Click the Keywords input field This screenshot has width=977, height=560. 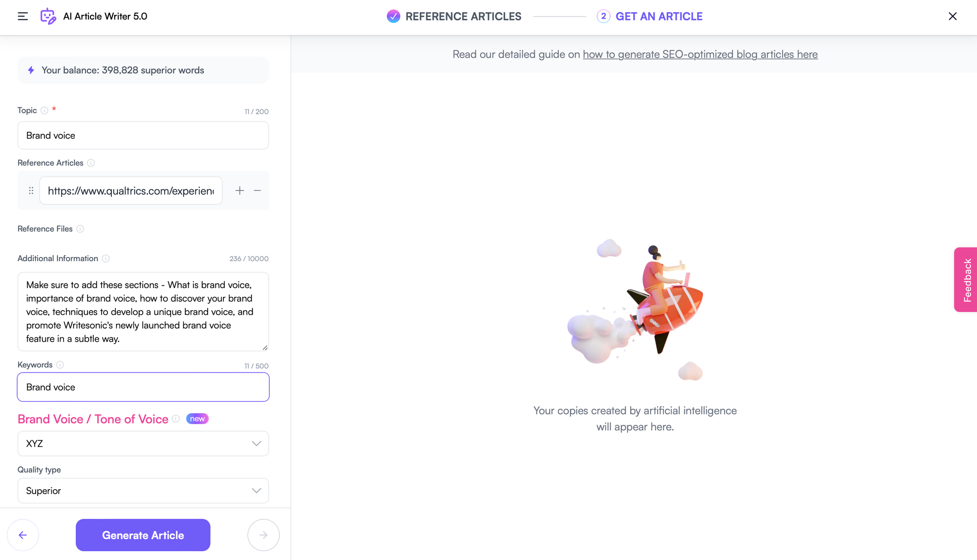coord(143,387)
